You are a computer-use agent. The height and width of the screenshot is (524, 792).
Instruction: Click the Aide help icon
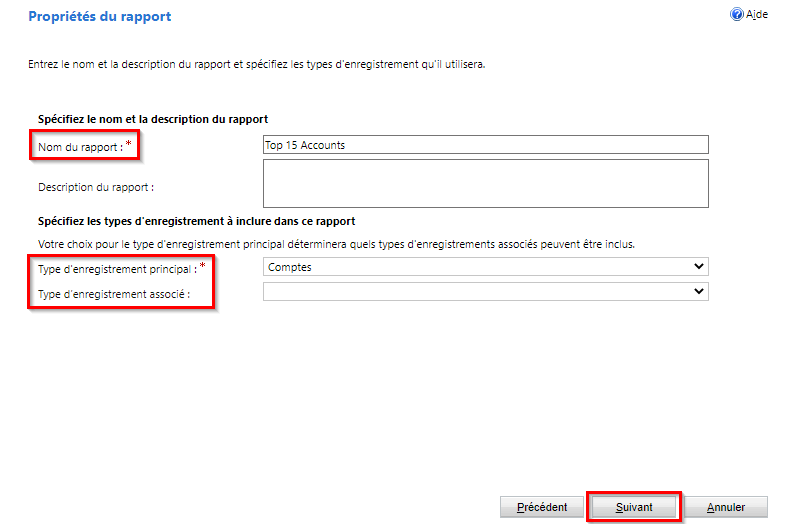coord(736,14)
